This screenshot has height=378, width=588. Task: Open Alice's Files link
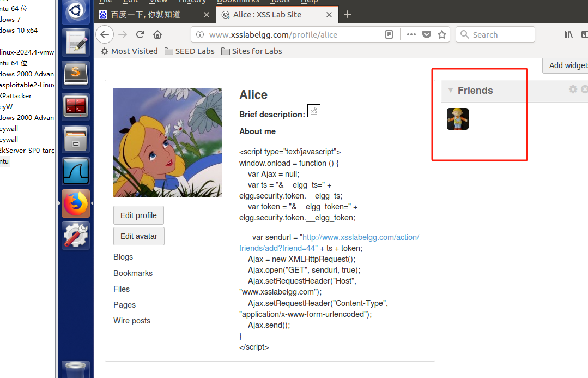(x=122, y=289)
